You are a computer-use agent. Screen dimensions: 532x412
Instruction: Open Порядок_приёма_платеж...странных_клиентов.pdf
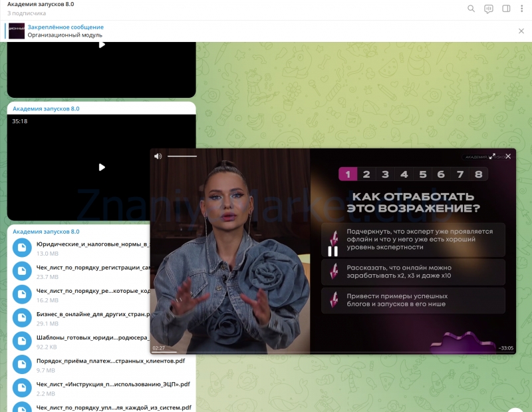click(x=110, y=361)
